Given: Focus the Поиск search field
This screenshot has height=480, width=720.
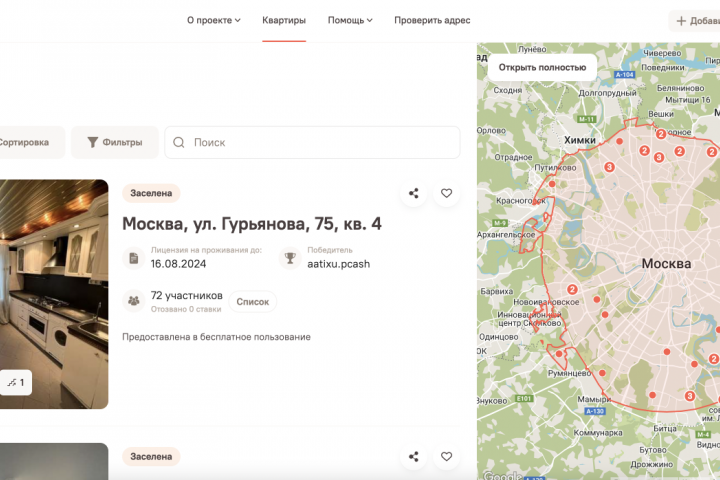Looking at the screenshot, I should pos(312,142).
